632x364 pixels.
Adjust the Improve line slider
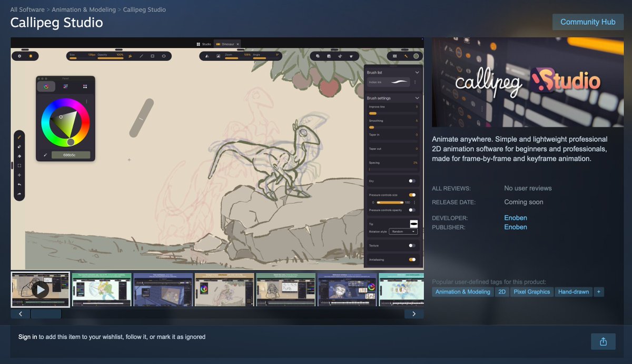click(393, 113)
